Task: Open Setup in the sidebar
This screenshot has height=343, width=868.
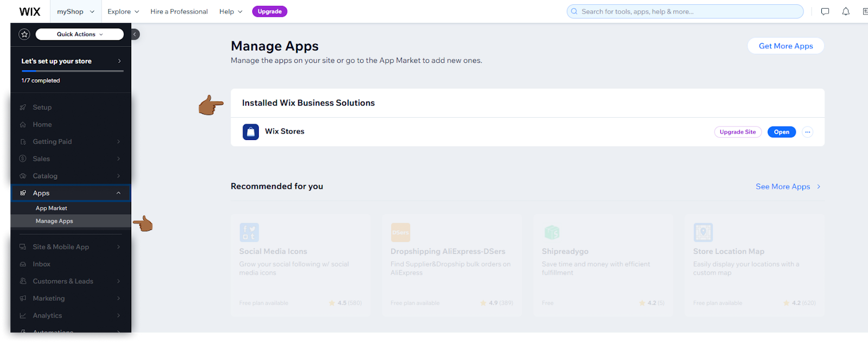Action: point(42,107)
